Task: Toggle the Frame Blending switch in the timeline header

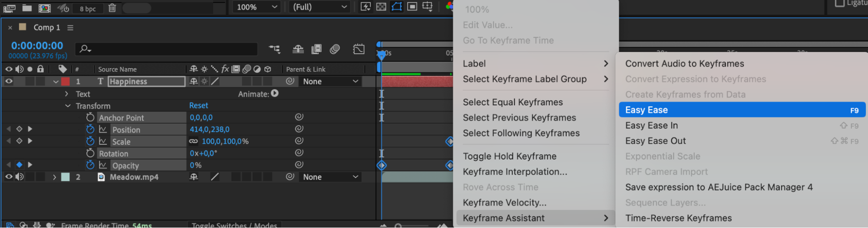Action: click(x=317, y=49)
